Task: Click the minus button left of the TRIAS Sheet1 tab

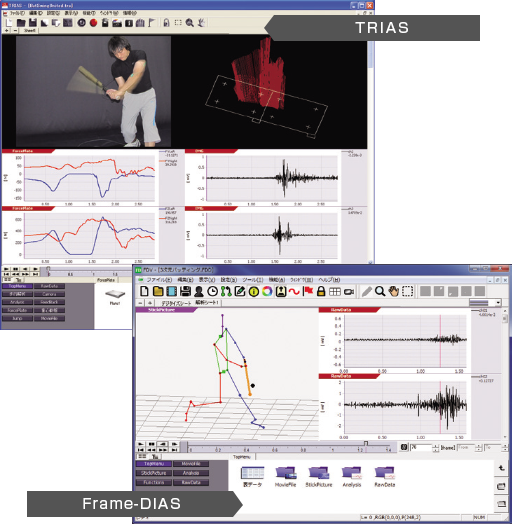Action: tap(15, 30)
